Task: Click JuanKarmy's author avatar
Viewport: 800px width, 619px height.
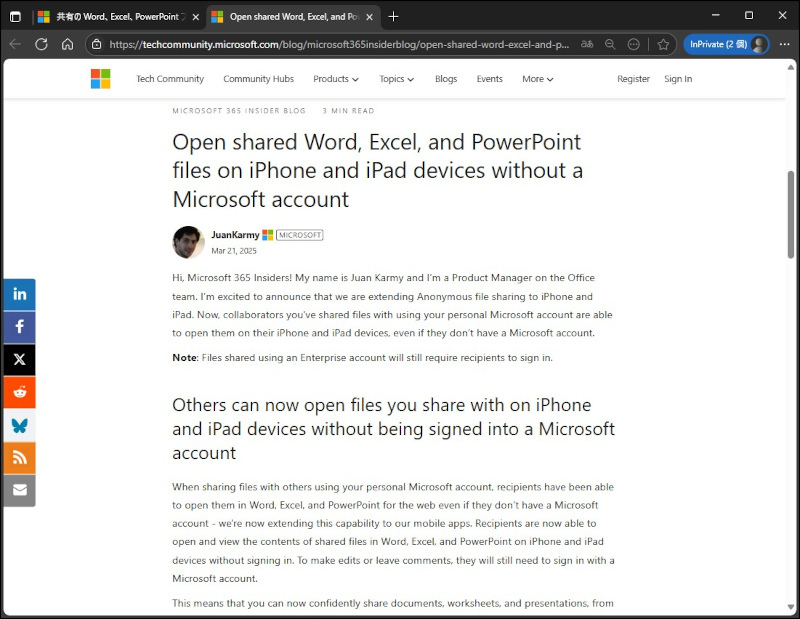Action: click(189, 242)
